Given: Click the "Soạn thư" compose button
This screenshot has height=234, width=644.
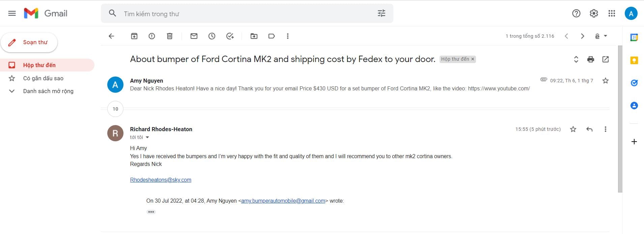Looking at the screenshot, I should [29, 42].
